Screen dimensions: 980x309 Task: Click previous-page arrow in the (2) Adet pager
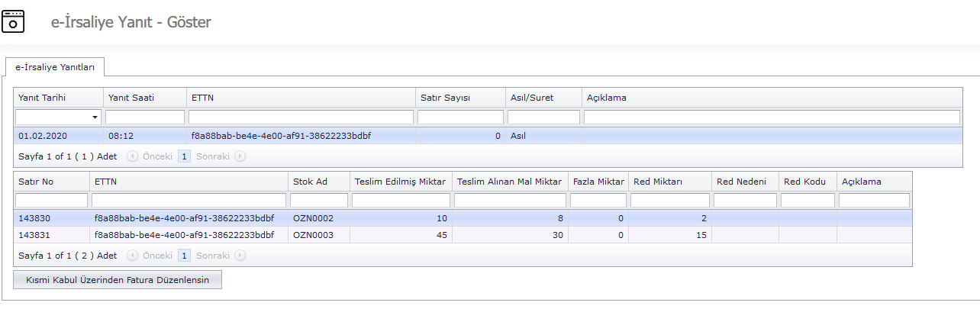(x=132, y=256)
